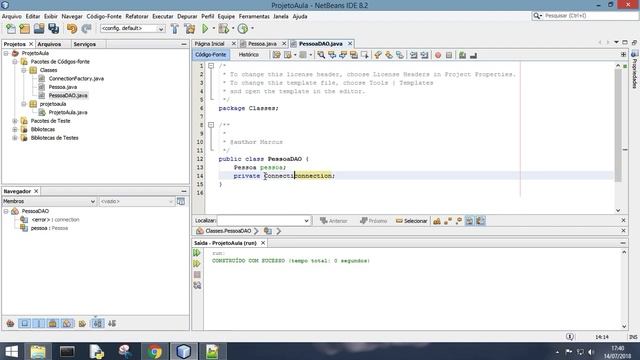Expand the Pacotes de Teste node
The width and height of the screenshot is (640, 360).
coord(15,121)
